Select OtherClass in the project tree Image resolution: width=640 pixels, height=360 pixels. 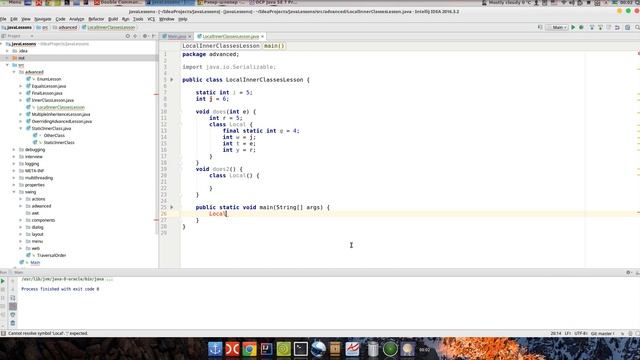pos(54,136)
